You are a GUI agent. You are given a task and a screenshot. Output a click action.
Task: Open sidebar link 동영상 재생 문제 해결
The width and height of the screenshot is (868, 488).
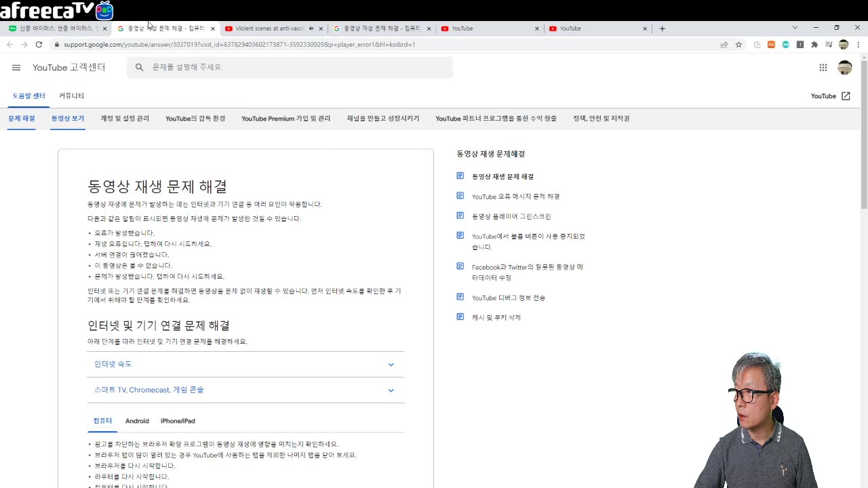click(502, 176)
